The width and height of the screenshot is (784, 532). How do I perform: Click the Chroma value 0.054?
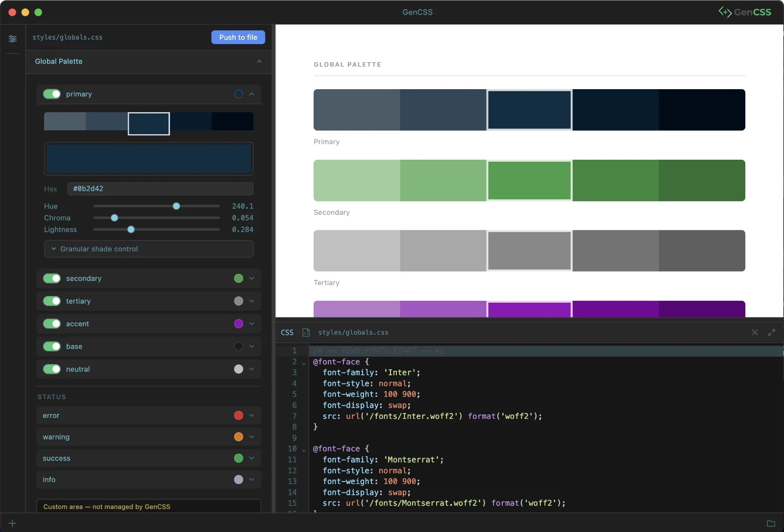point(243,218)
